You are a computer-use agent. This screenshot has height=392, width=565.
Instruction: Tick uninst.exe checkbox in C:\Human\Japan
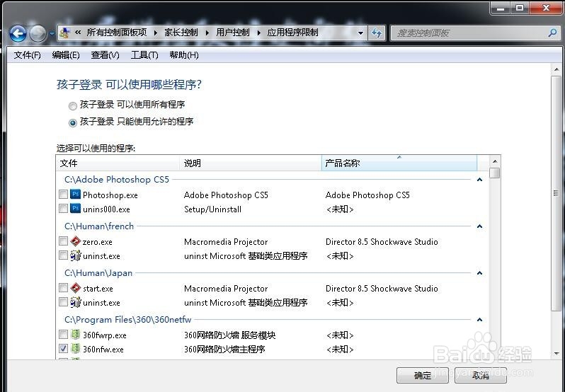(x=64, y=301)
